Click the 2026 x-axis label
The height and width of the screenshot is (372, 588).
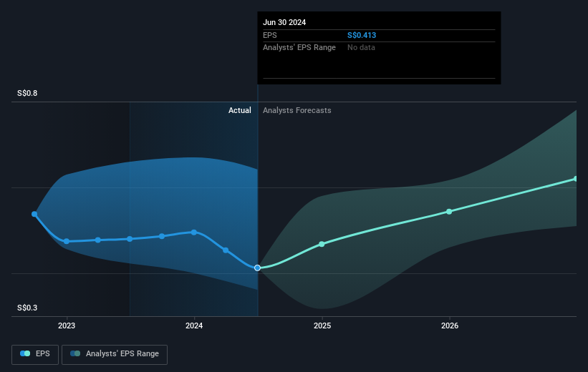450,325
